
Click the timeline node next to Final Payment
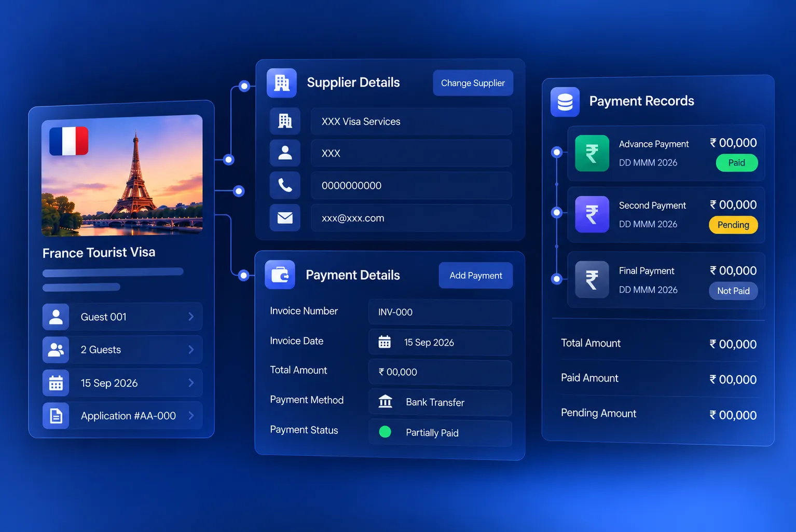557,279
